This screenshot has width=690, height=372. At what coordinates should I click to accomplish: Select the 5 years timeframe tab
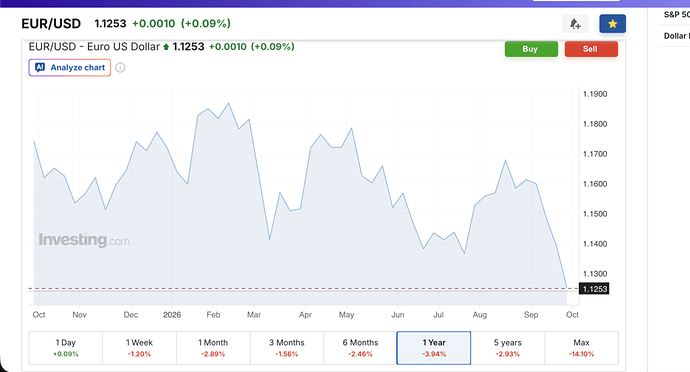click(x=508, y=348)
